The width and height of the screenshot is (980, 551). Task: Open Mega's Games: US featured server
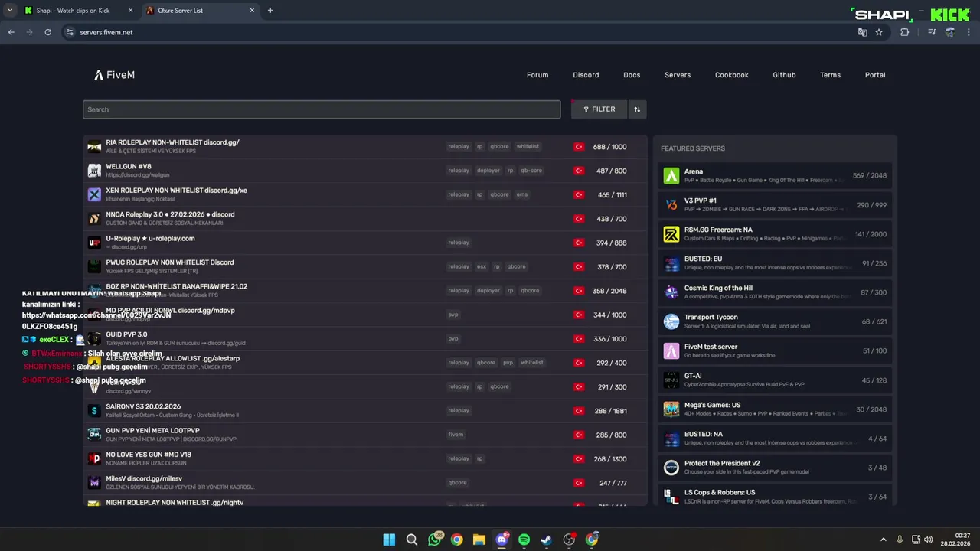(774, 409)
